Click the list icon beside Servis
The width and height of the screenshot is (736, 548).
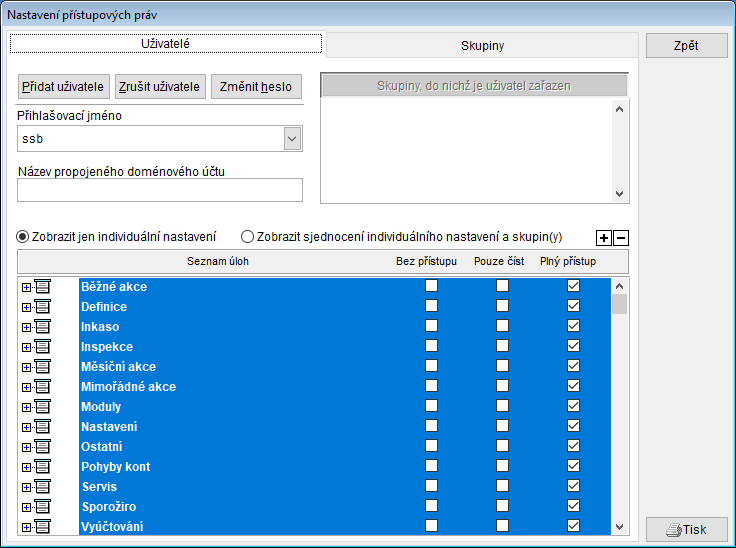point(42,487)
